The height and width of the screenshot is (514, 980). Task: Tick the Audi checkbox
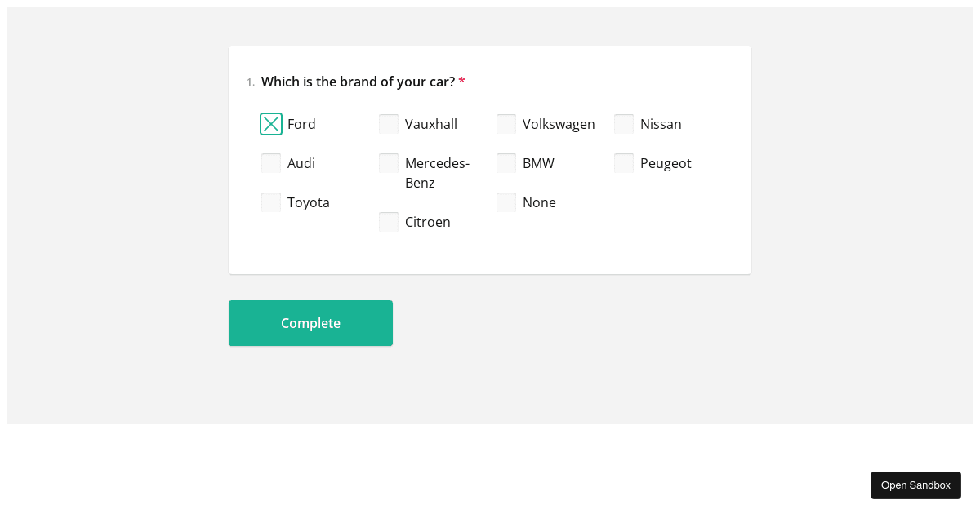[x=271, y=163]
